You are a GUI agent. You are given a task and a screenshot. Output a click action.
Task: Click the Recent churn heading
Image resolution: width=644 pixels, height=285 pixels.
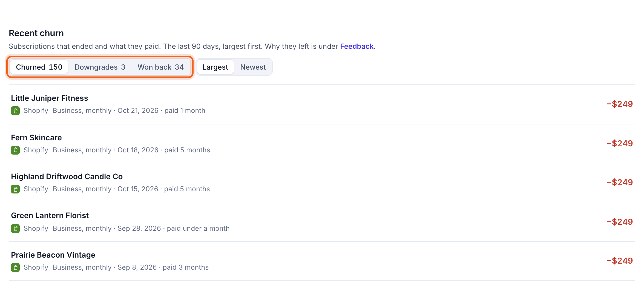click(36, 33)
